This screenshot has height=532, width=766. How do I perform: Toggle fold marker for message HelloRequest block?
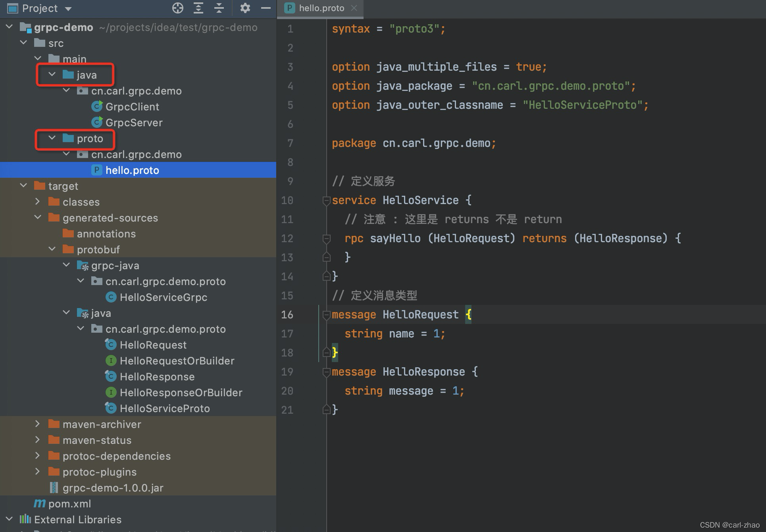pyautogui.click(x=326, y=315)
